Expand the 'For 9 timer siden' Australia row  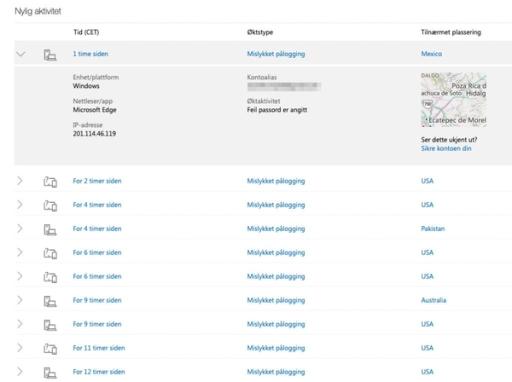[20, 300]
